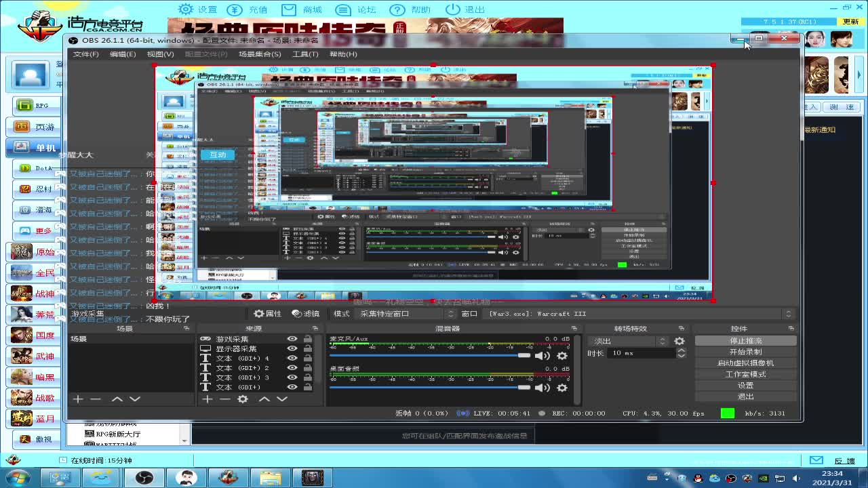Screen dimensions: 868x488
Task: Move the scene up in the scenes list
Action: coord(117,399)
